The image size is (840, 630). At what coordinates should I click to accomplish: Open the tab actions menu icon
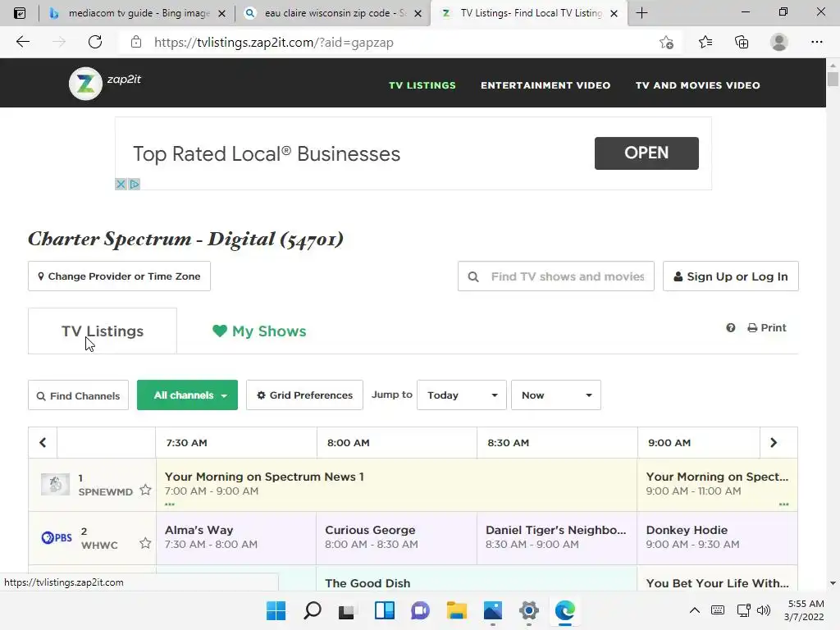click(x=20, y=13)
